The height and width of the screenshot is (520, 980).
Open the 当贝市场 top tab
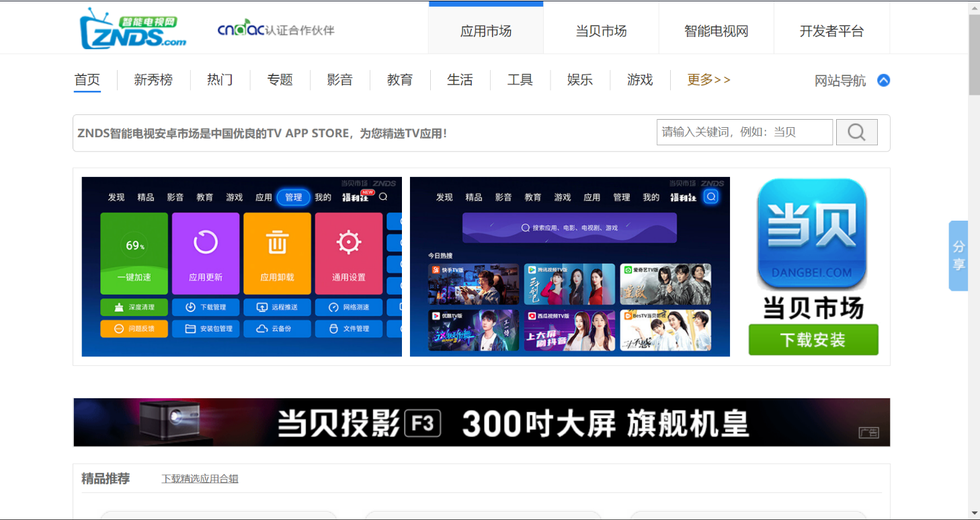(x=601, y=30)
